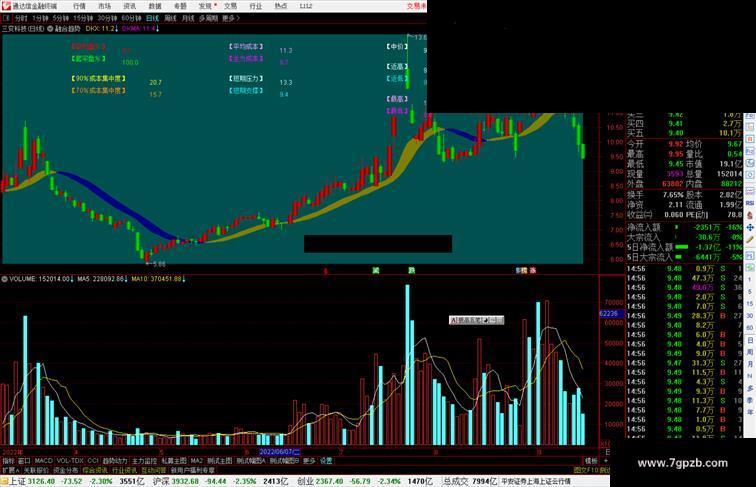The image size is (756, 487).
Task: Select the pencil drawing tool in sidebar
Action: tap(750, 240)
